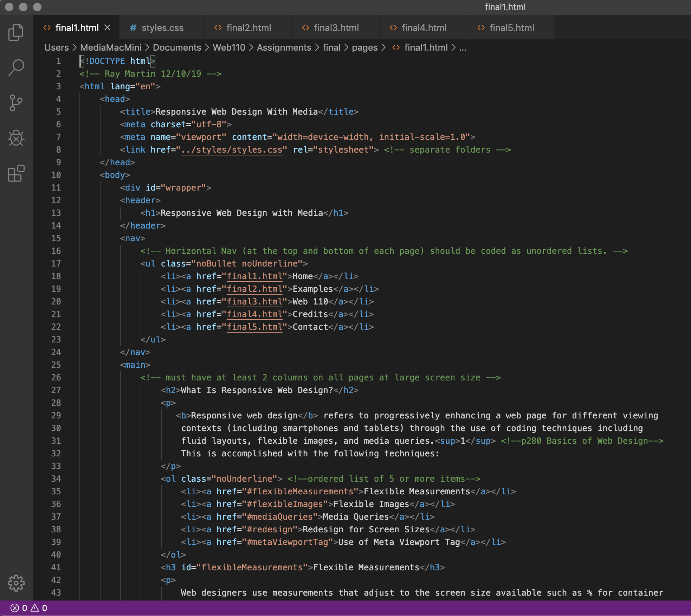Open the Documents breadcrumb dropdown
The width and height of the screenshot is (691, 616).
click(x=177, y=47)
